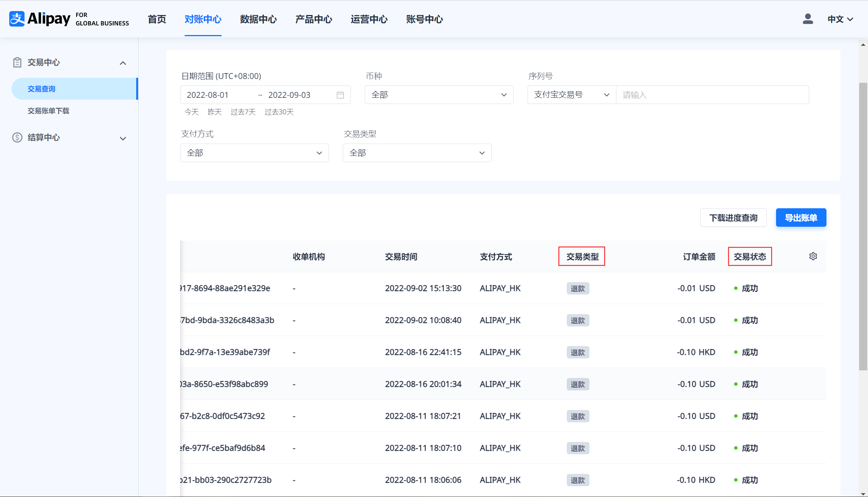Image resolution: width=868 pixels, height=497 pixels.
Task: Switch language via 中文 selector
Action: coord(840,19)
